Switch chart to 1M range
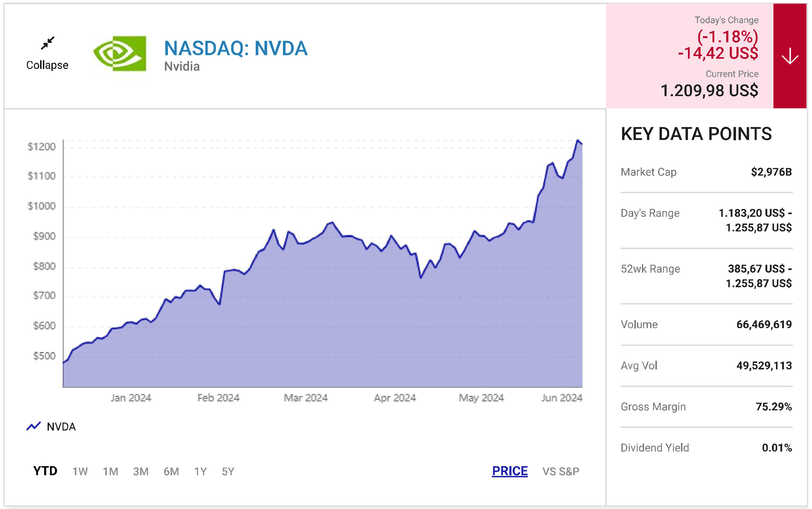 tap(110, 471)
